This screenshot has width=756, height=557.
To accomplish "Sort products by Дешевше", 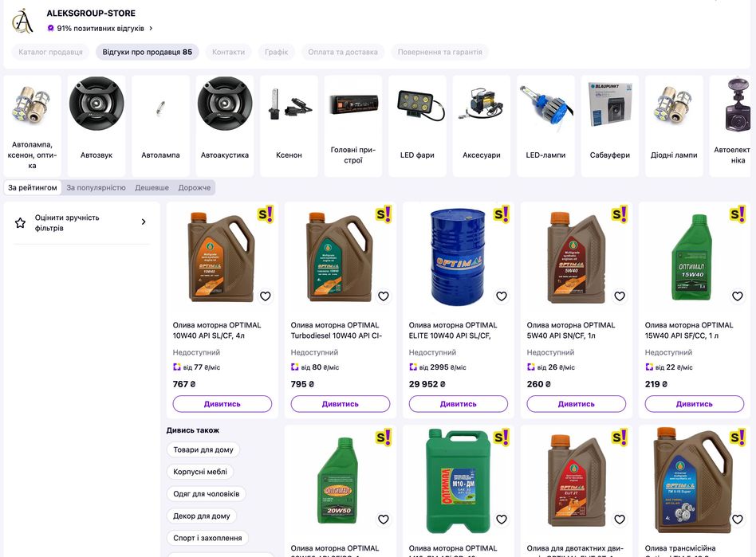I will (152, 187).
